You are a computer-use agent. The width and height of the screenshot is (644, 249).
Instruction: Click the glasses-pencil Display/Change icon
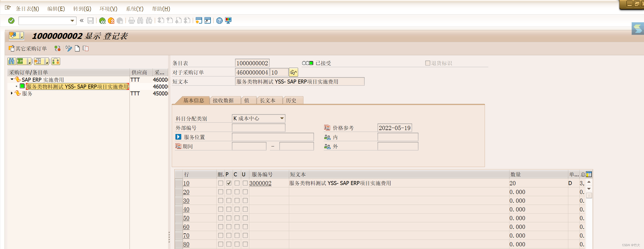point(69,48)
